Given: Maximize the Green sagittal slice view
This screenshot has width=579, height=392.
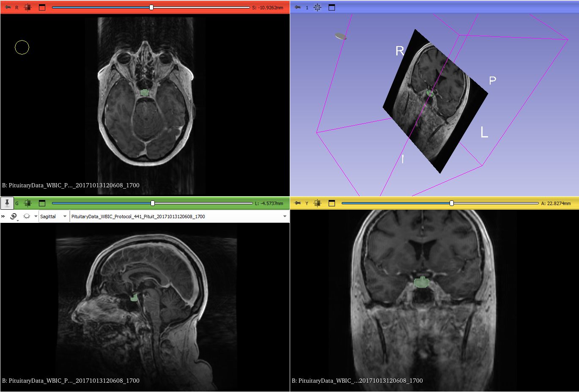Looking at the screenshot, I should coord(42,203).
